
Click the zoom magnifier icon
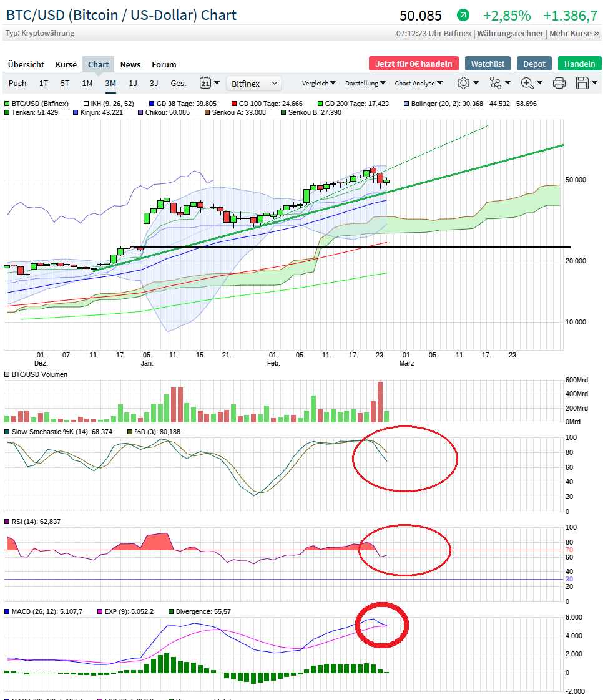527,83
